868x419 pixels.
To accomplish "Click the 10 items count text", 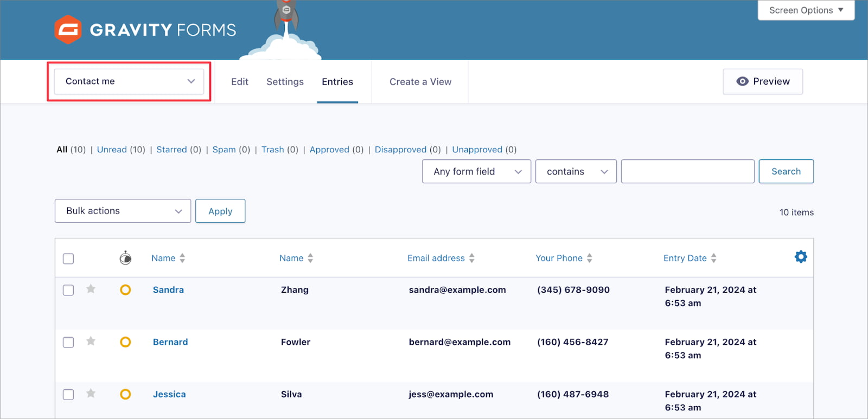I will click(x=796, y=212).
